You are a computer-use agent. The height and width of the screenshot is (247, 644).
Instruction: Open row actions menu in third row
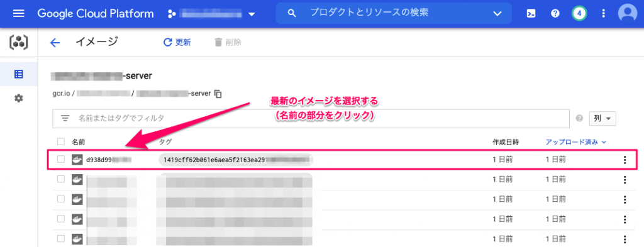pyautogui.click(x=625, y=199)
